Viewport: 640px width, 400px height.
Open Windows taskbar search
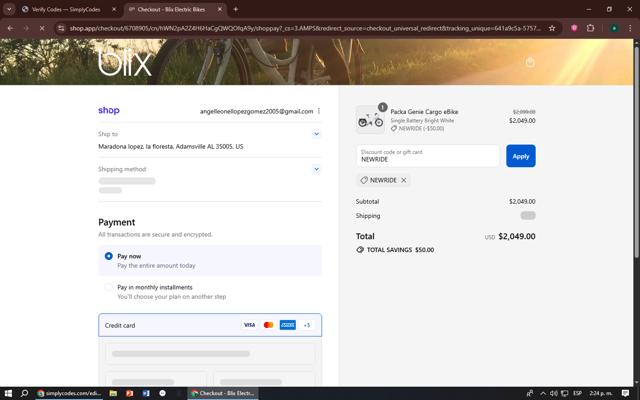[x=24, y=393]
